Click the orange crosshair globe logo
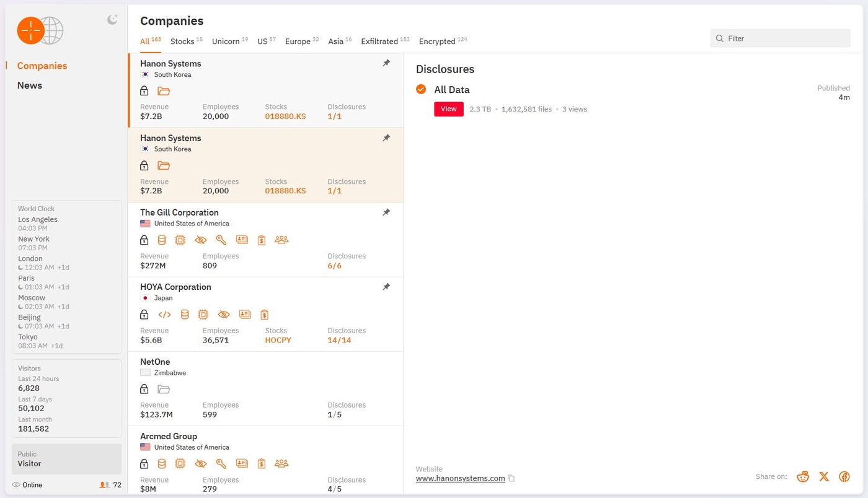Viewport: 868px width, 498px height. coord(40,30)
